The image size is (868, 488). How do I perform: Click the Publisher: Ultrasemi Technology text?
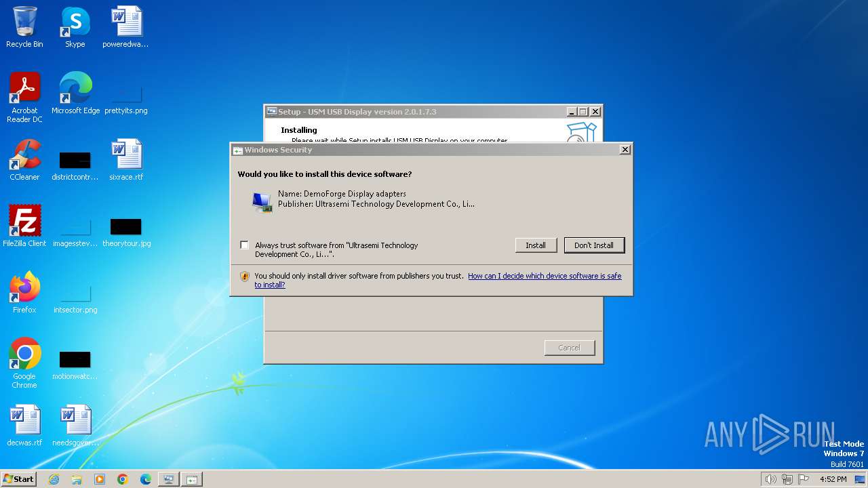coord(376,204)
